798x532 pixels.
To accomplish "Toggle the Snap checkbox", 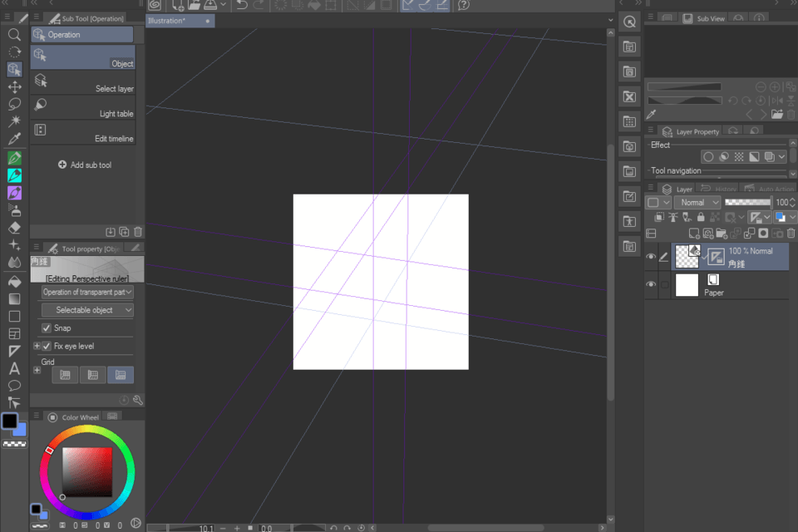I will tap(47, 328).
